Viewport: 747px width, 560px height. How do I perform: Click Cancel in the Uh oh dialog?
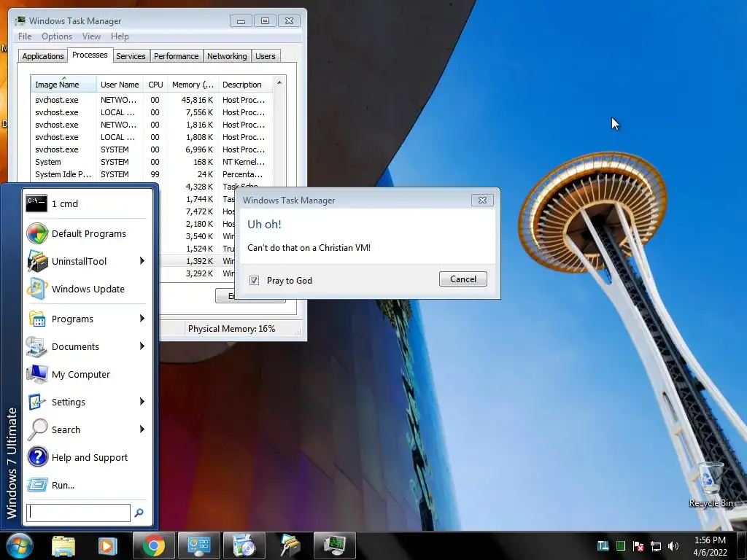tap(463, 279)
